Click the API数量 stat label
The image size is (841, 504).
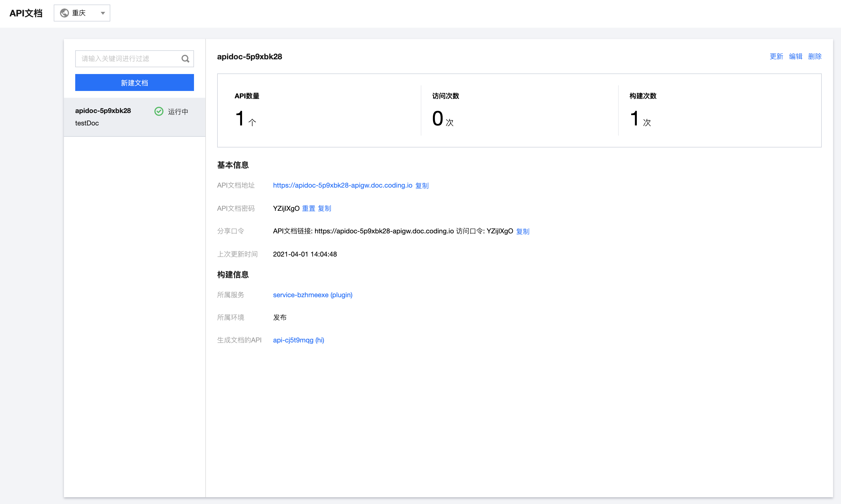pyautogui.click(x=247, y=96)
